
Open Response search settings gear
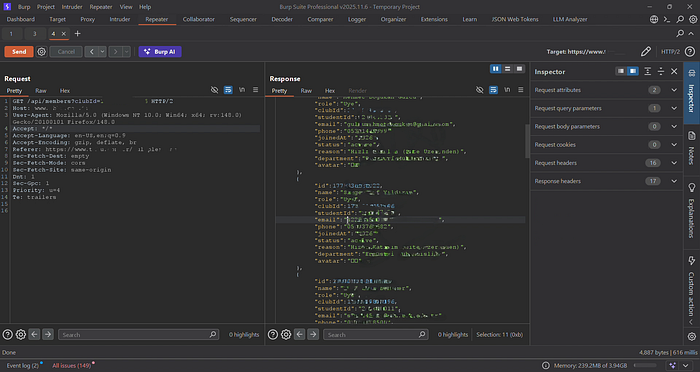point(286,334)
